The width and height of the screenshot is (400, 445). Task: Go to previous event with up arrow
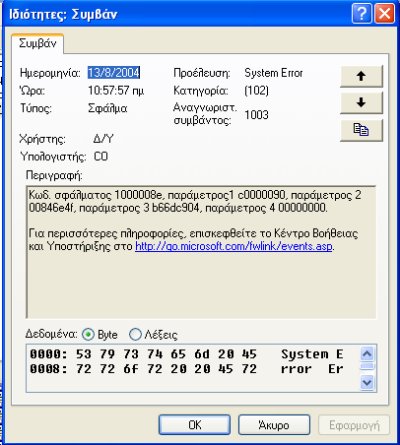tap(361, 77)
